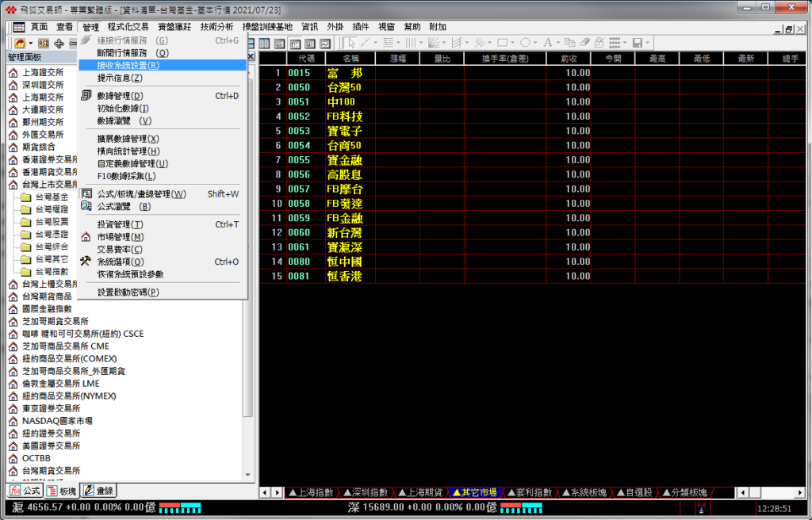Choose 系統選項(O) menu entry
Viewport: 812px width, 520px height.
pyautogui.click(x=163, y=262)
